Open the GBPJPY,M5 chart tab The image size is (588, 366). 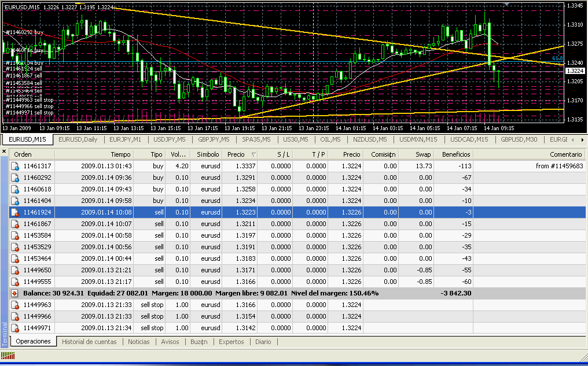click(x=214, y=139)
